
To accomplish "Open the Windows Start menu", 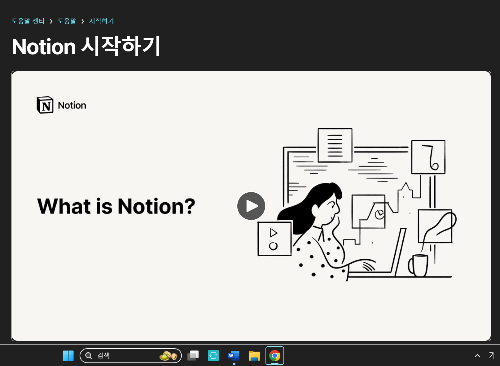I will (x=68, y=356).
